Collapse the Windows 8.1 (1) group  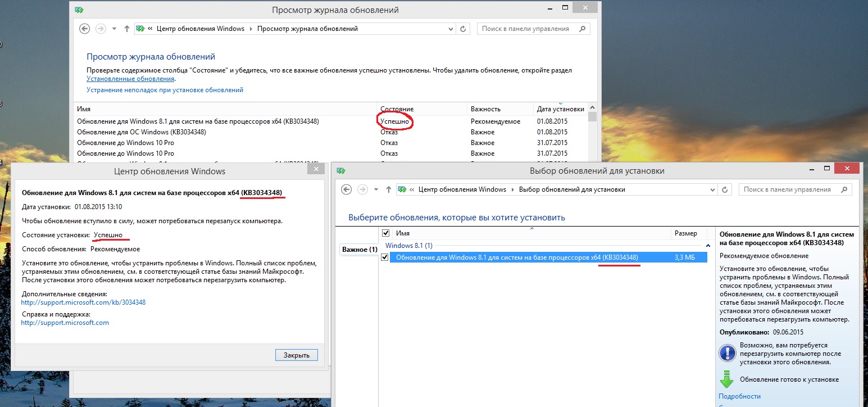point(707,246)
